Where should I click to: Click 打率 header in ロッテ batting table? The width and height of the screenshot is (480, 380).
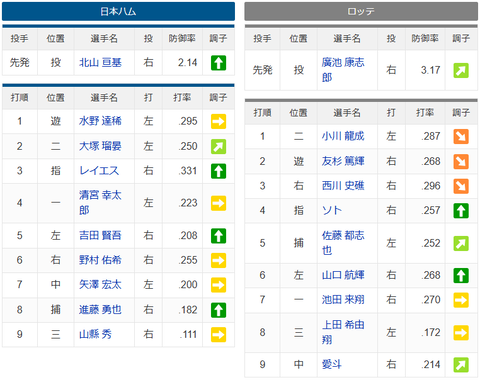pyautogui.click(x=425, y=113)
